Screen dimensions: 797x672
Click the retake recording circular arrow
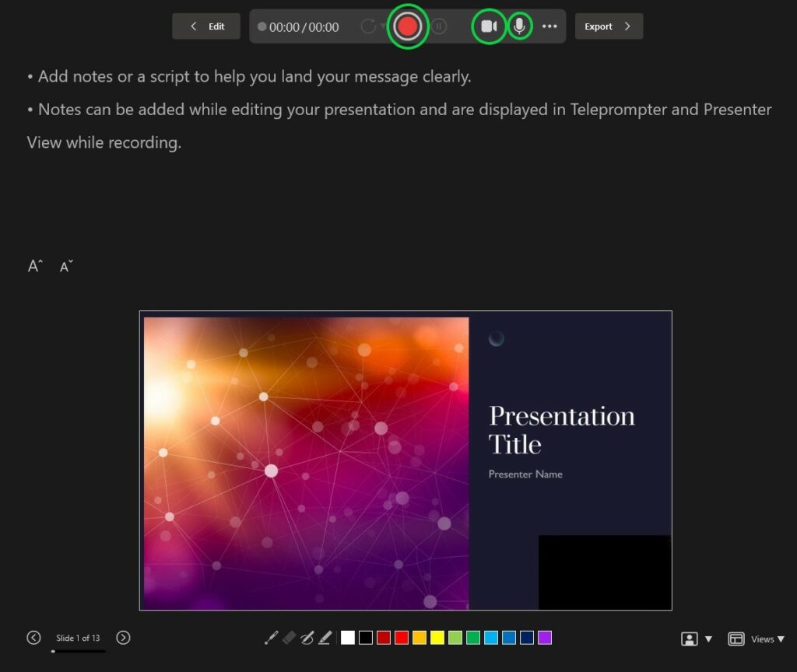coord(368,26)
